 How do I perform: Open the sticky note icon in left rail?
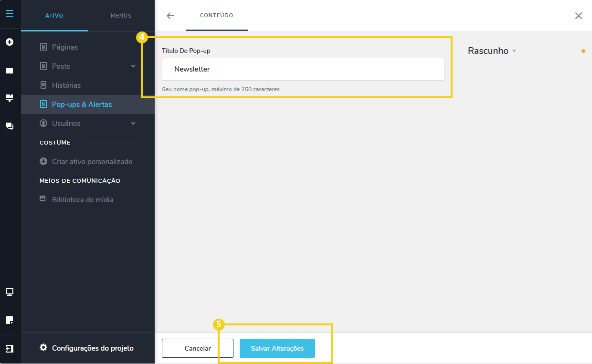point(10,320)
